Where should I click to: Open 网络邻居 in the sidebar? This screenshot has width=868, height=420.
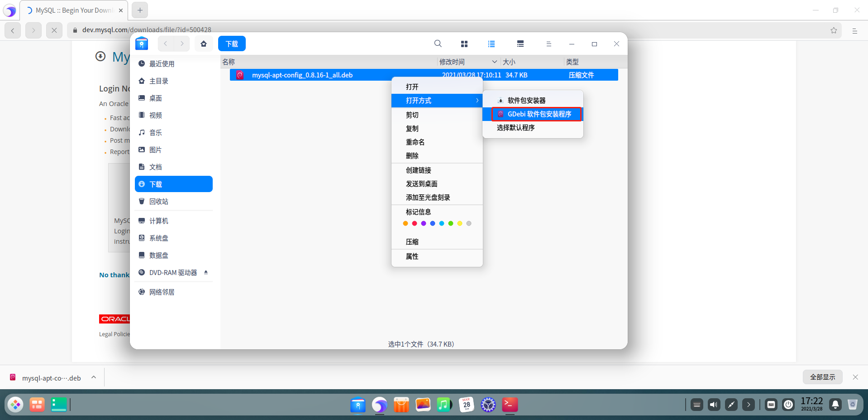click(x=174, y=292)
